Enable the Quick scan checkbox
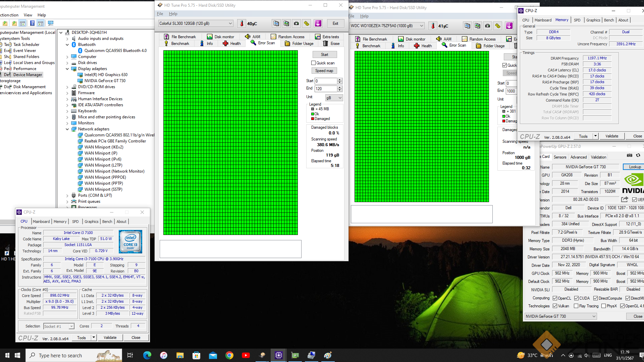The width and height of the screenshot is (644, 362). click(314, 63)
